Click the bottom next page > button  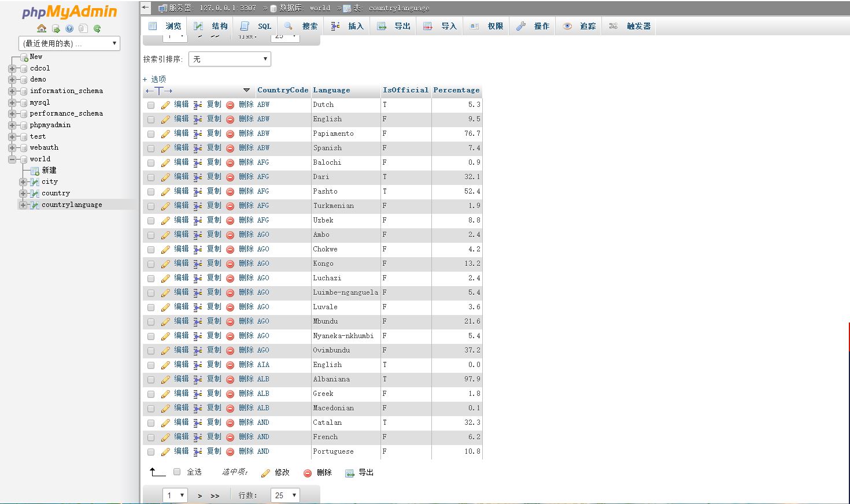[200, 496]
